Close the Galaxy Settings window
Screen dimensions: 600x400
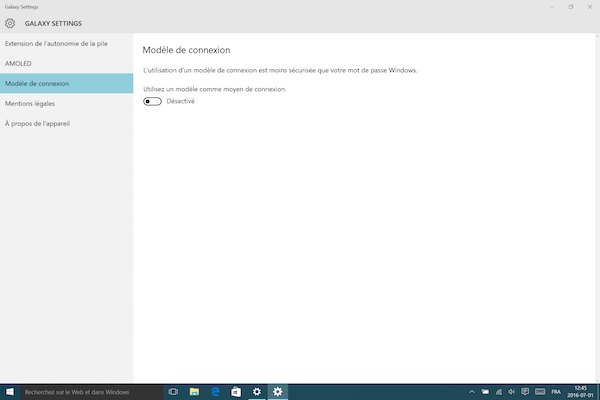coord(590,7)
